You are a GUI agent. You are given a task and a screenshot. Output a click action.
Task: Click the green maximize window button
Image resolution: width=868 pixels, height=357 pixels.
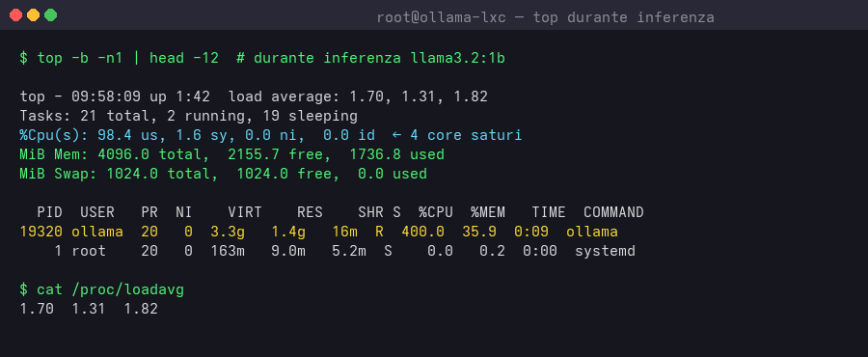pos(50,14)
